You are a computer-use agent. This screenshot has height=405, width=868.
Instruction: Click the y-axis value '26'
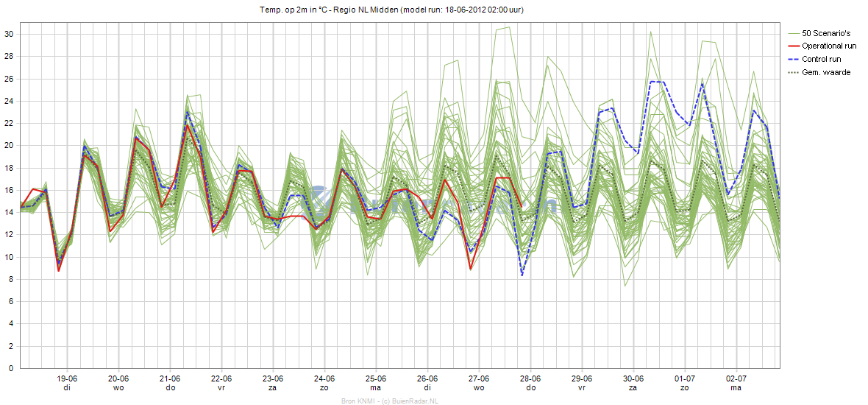click(x=9, y=79)
